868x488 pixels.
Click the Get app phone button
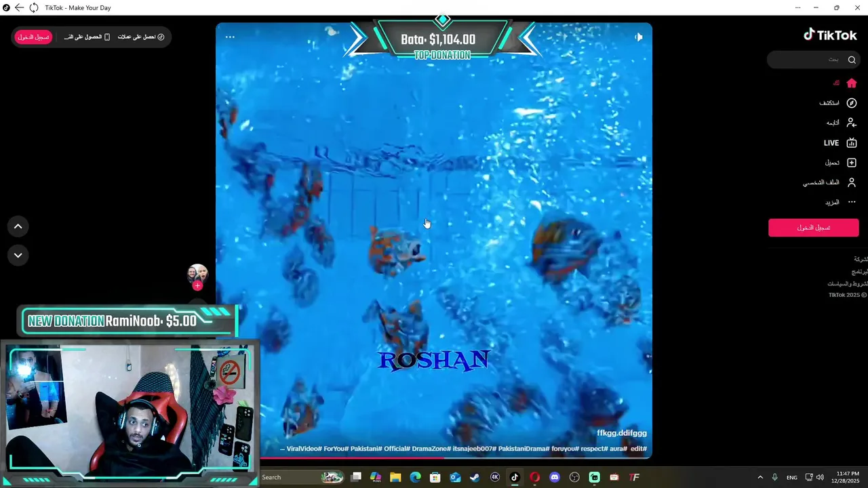pos(87,37)
